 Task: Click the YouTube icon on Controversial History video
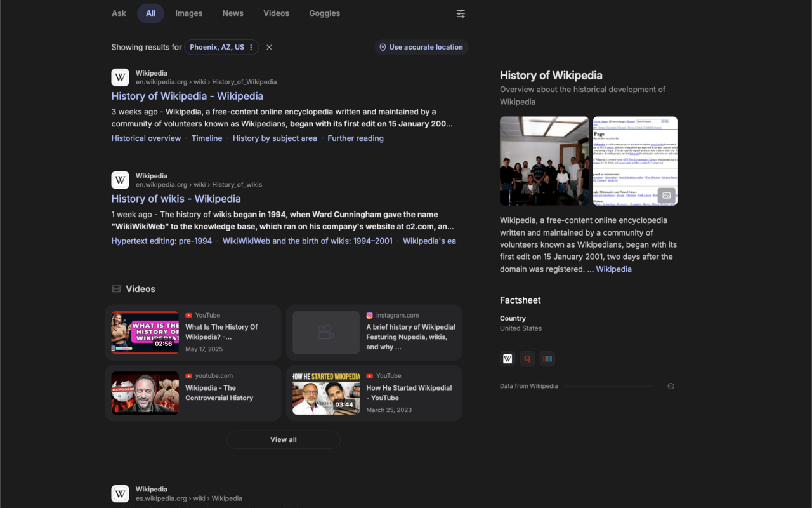pos(189,376)
